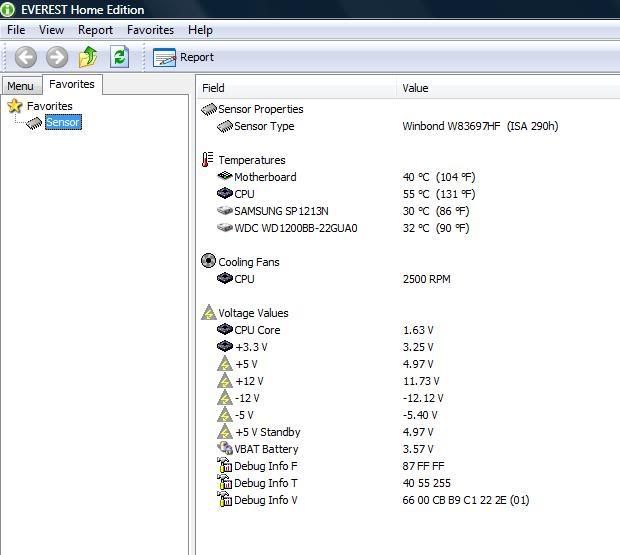The height and width of the screenshot is (555, 620).
Task: Click the CPU 55 °C value
Action: (x=439, y=194)
